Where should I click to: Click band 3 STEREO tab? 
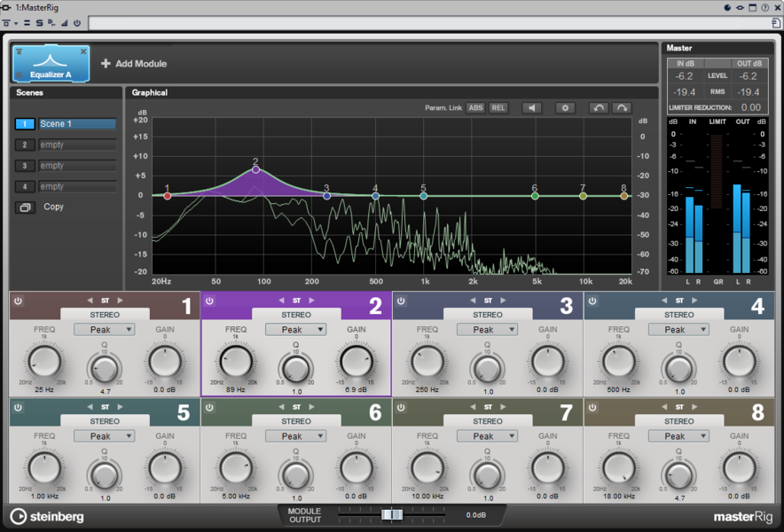[488, 315]
